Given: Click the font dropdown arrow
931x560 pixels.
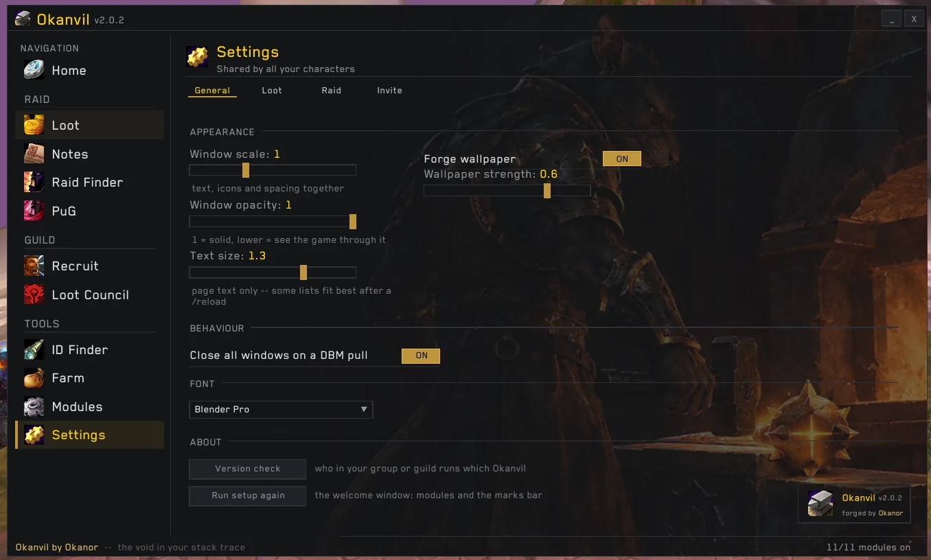Looking at the screenshot, I should pos(364,410).
